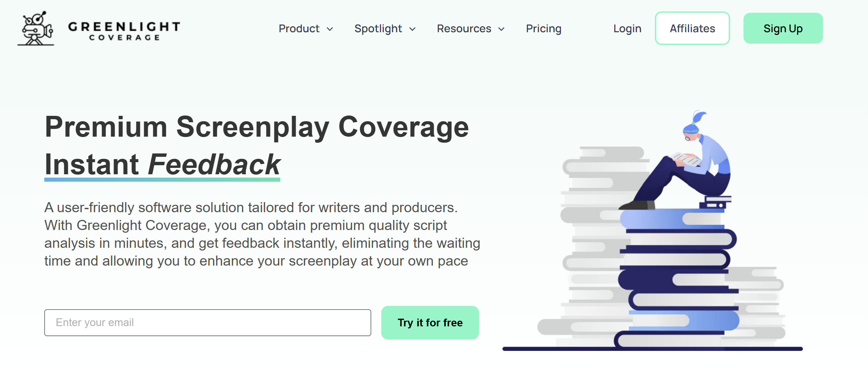Click the gradient underline beneath Instant Feedback
Viewport: 868px width, 368px height.
162,180
